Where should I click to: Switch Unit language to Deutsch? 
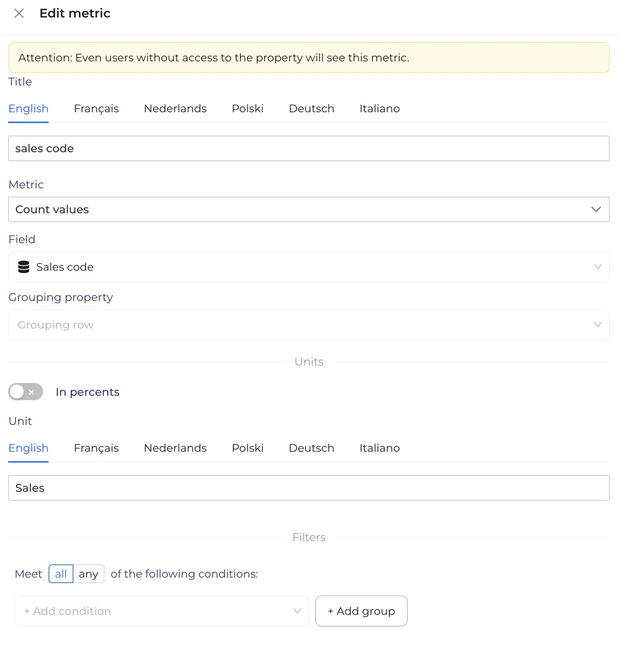pos(311,448)
